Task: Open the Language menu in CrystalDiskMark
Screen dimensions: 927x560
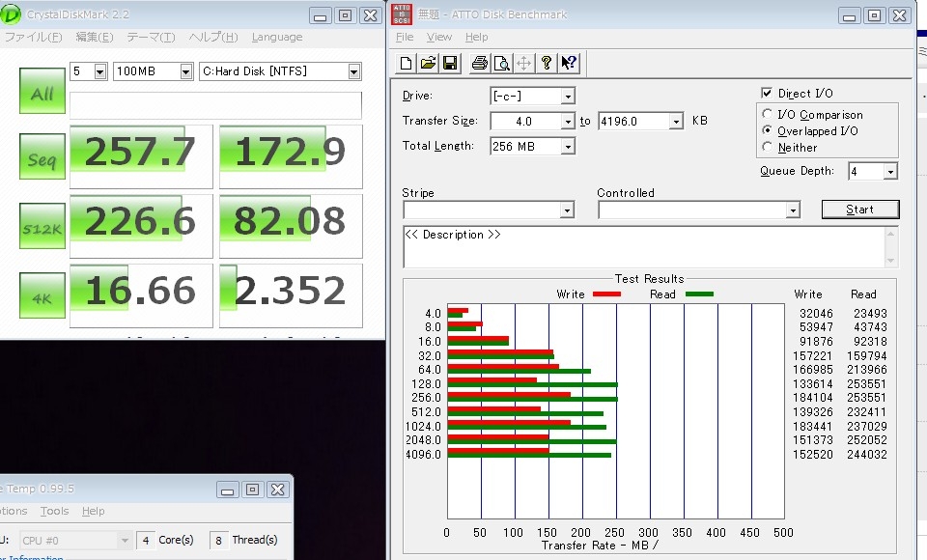Action: 277,38
